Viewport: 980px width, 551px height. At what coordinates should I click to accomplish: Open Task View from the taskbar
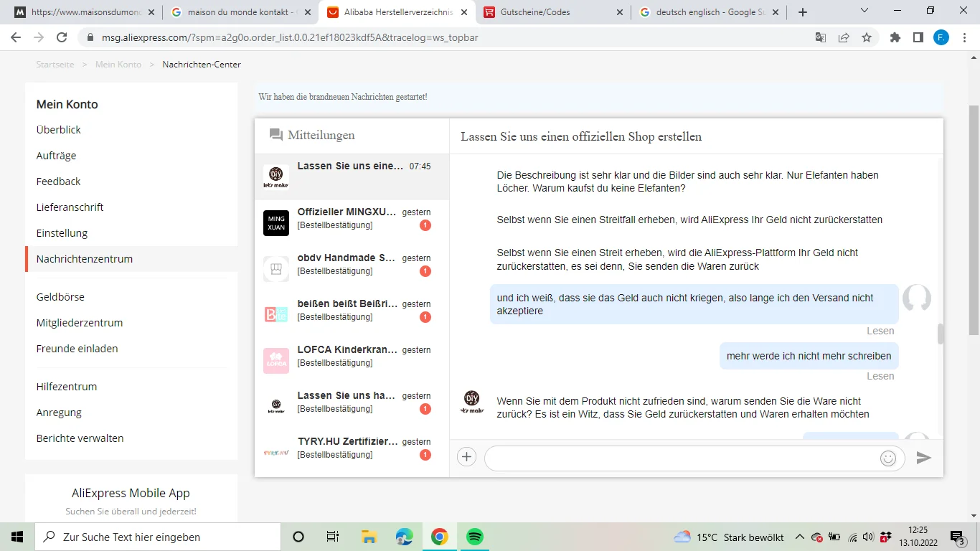tap(333, 537)
